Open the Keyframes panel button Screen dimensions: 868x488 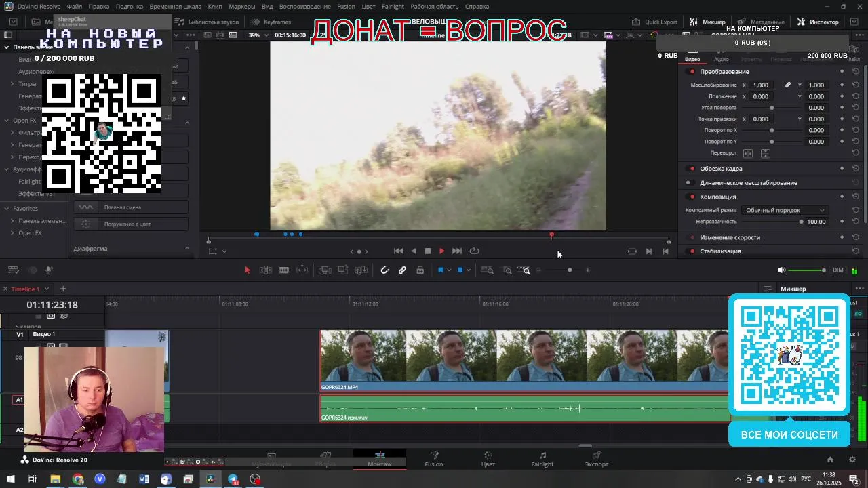(x=271, y=22)
